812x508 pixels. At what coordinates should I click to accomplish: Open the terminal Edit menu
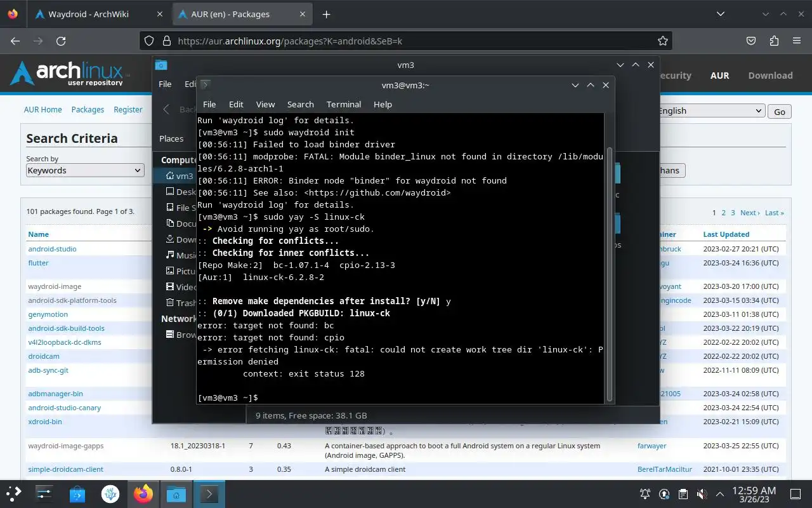[236, 104]
